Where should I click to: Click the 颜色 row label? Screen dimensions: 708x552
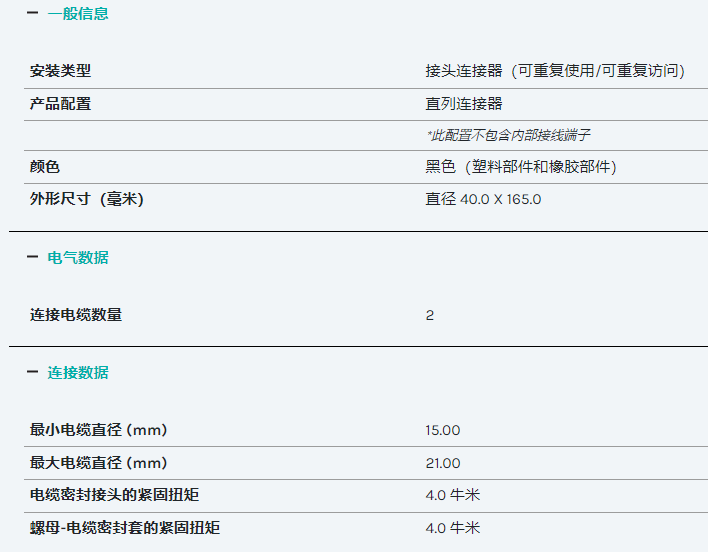coord(45,167)
